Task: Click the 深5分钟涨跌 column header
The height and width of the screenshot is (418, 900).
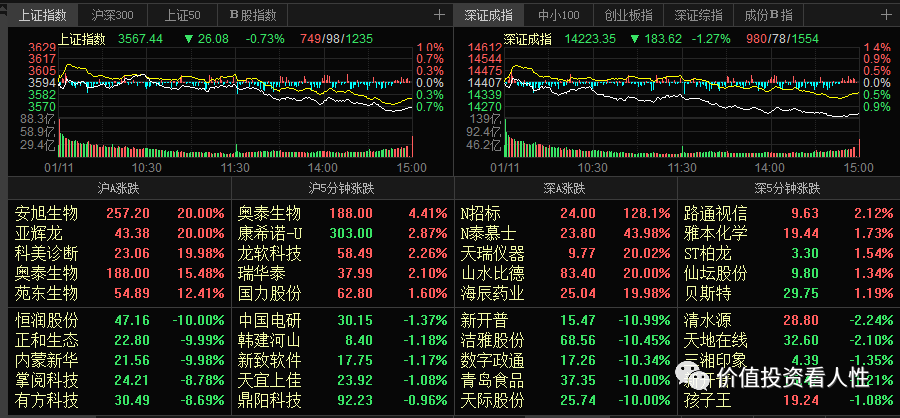Action: (x=789, y=188)
